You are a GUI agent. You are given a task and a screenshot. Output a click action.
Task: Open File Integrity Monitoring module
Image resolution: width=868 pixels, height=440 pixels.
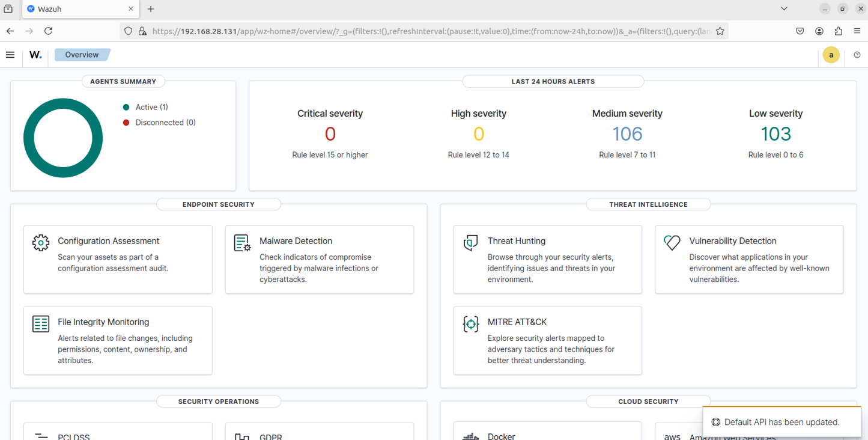click(x=118, y=341)
